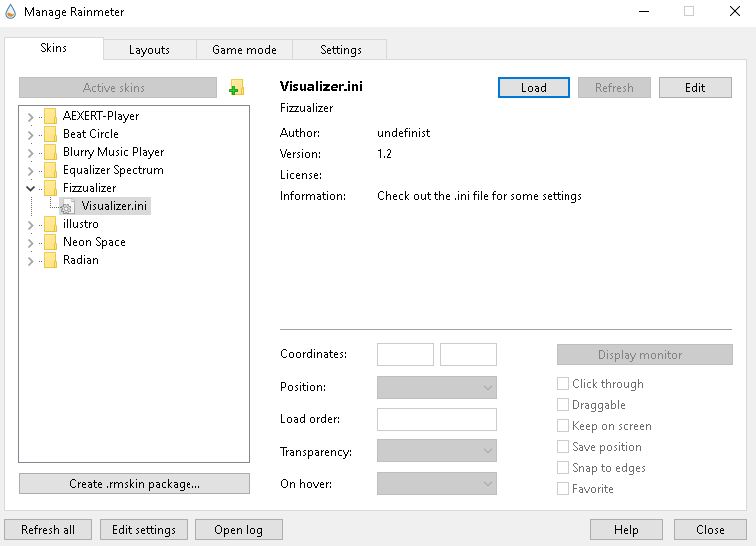Open the Game mode tab
Viewport: 756px width, 546px height.
(244, 50)
